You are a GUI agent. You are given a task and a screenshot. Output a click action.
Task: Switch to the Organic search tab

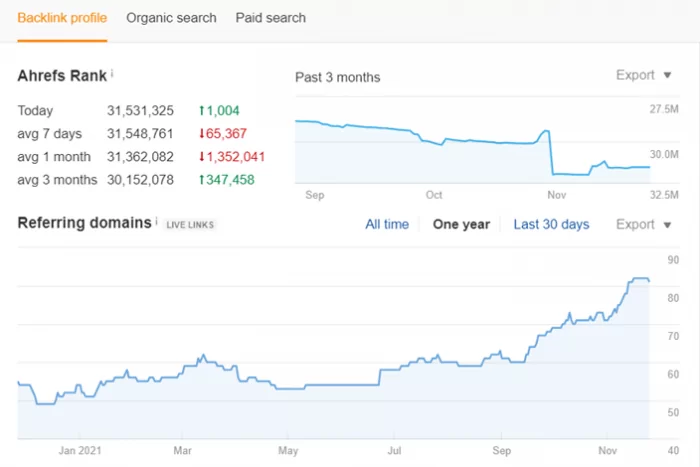click(171, 18)
